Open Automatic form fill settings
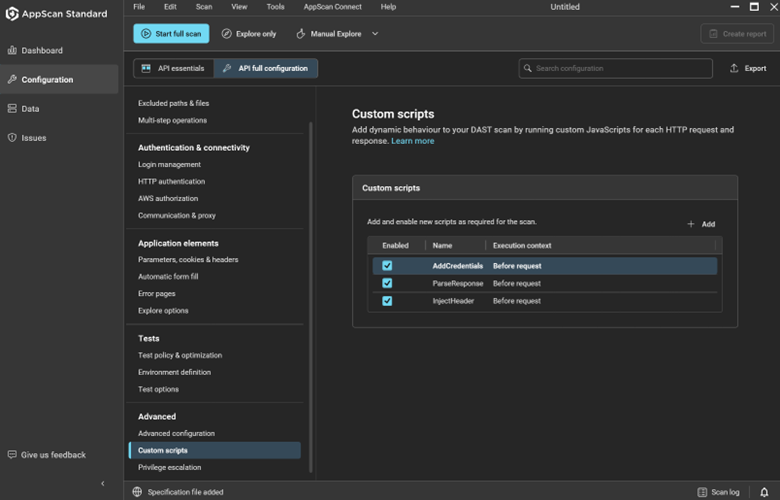Viewport: 780px width, 500px height. (x=168, y=276)
